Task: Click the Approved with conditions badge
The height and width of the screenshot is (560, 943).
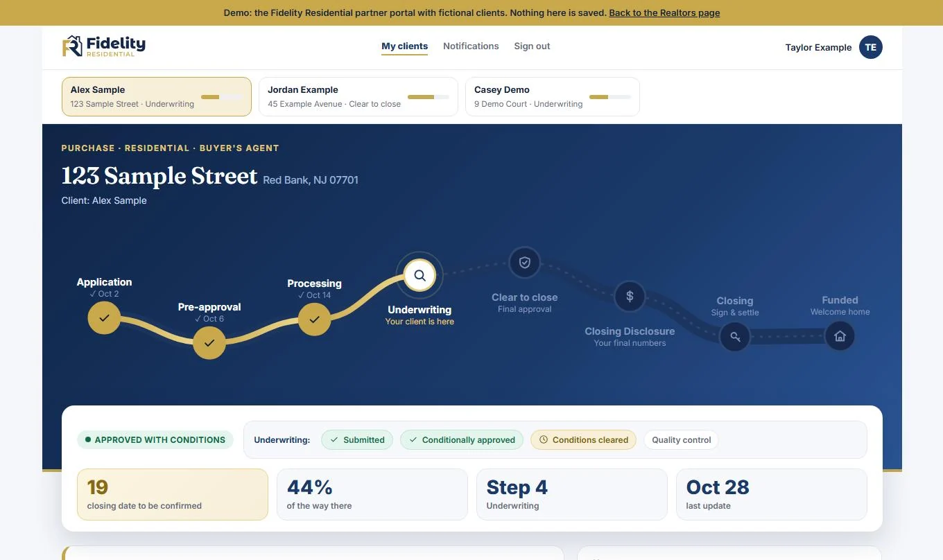Action: 155,439
